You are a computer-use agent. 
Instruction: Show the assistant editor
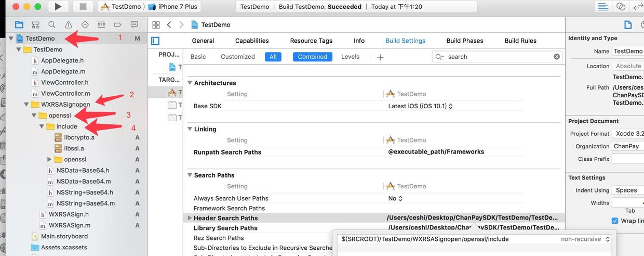tap(621, 7)
